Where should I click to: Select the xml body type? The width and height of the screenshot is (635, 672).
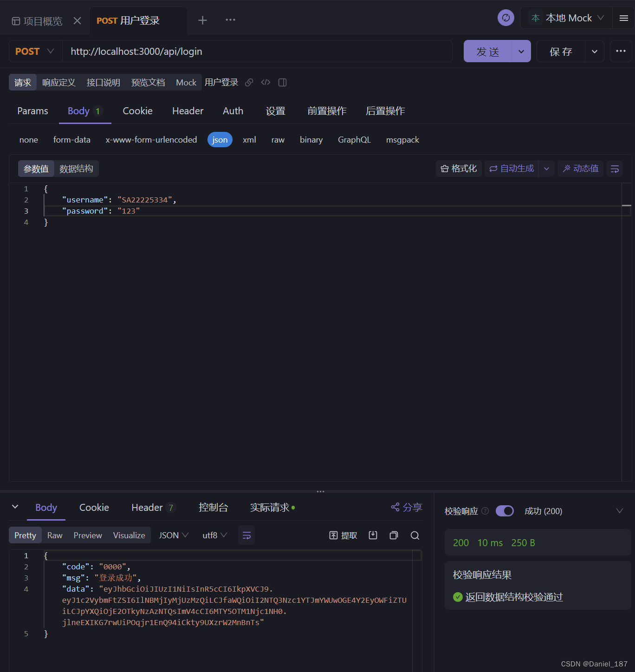(249, 140)
